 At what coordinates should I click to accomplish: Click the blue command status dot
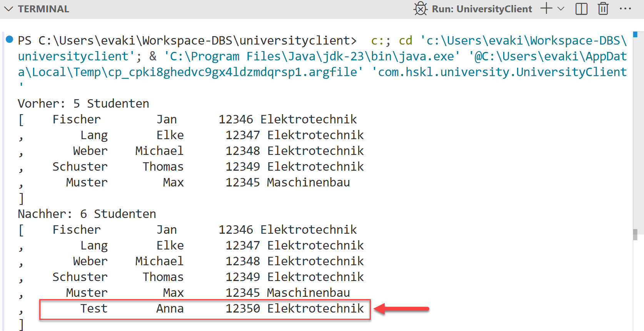pyautogui.click(x=10, y=39)
